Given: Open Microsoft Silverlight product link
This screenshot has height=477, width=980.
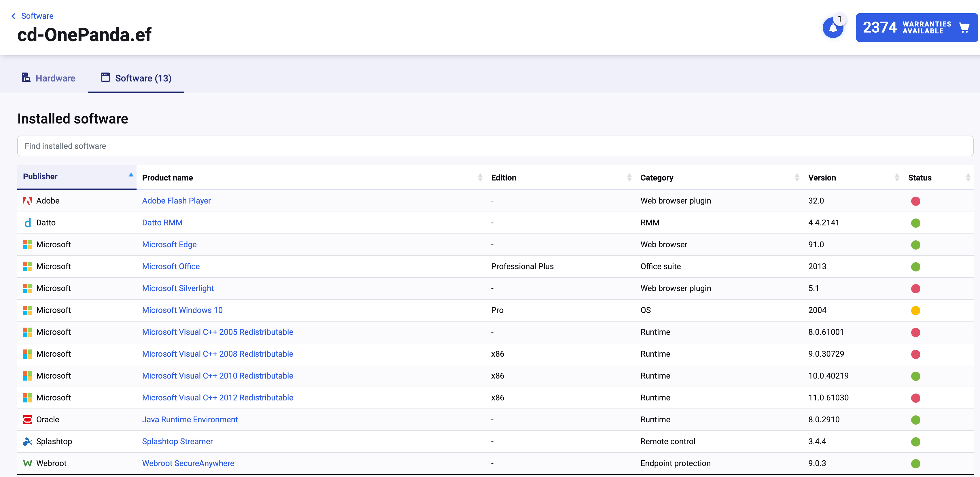Looking at the screenshot, I should 178,288.
